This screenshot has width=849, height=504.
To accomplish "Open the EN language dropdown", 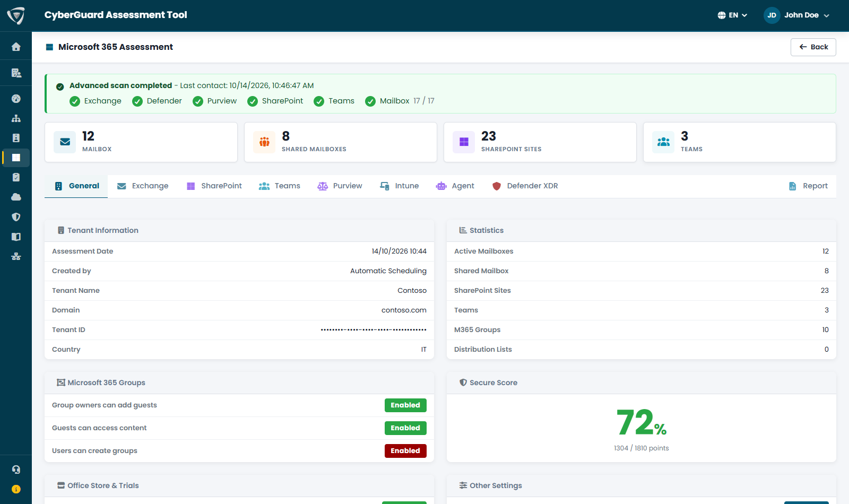I will click(x=732, y=15).
